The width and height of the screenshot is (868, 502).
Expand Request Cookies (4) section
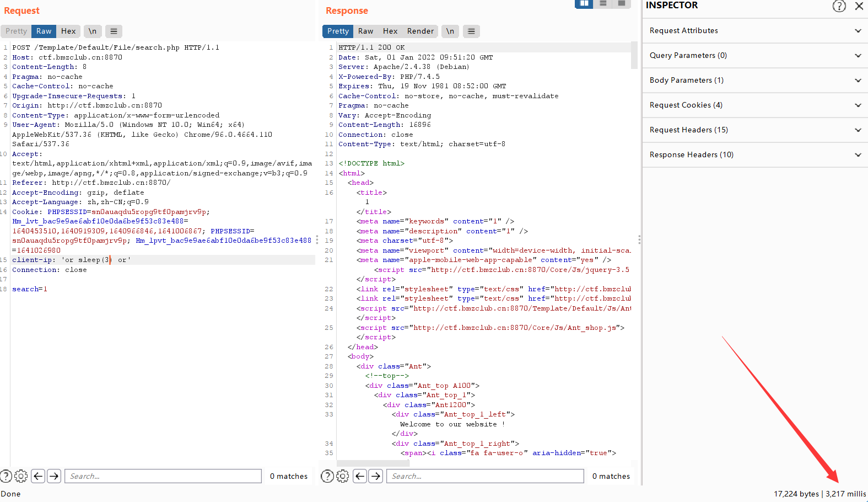click(x=755, y=105)
